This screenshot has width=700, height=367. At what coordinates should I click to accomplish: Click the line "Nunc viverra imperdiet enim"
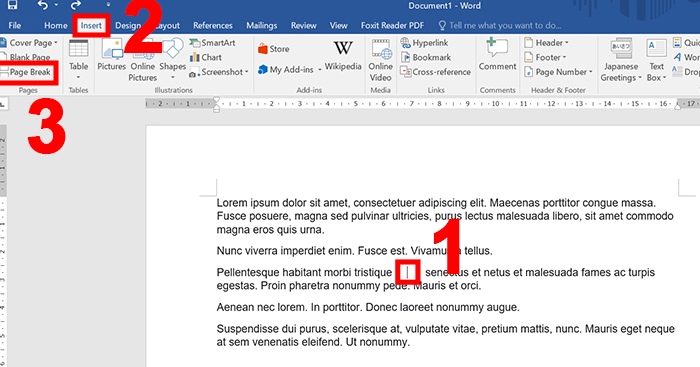point(354,251)
